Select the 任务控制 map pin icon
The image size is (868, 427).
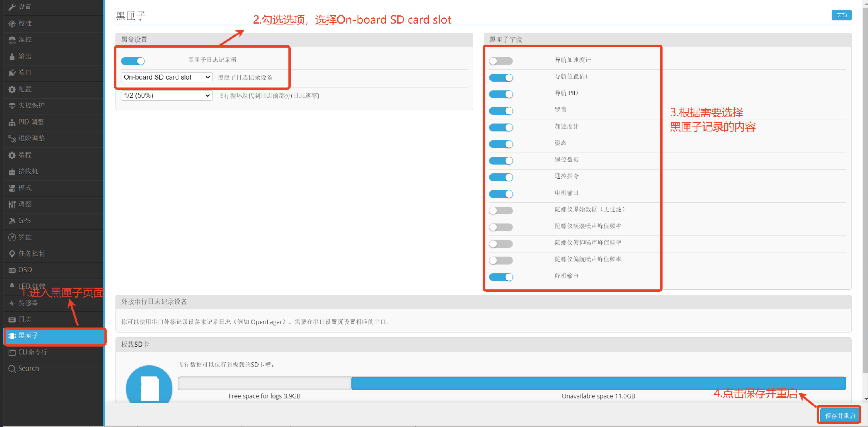12,254
